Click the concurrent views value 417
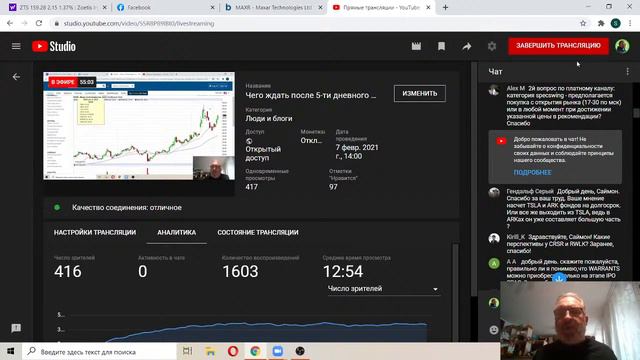Image resolution: width=640 pixels, height=360 pixels. tap(251, 187)
